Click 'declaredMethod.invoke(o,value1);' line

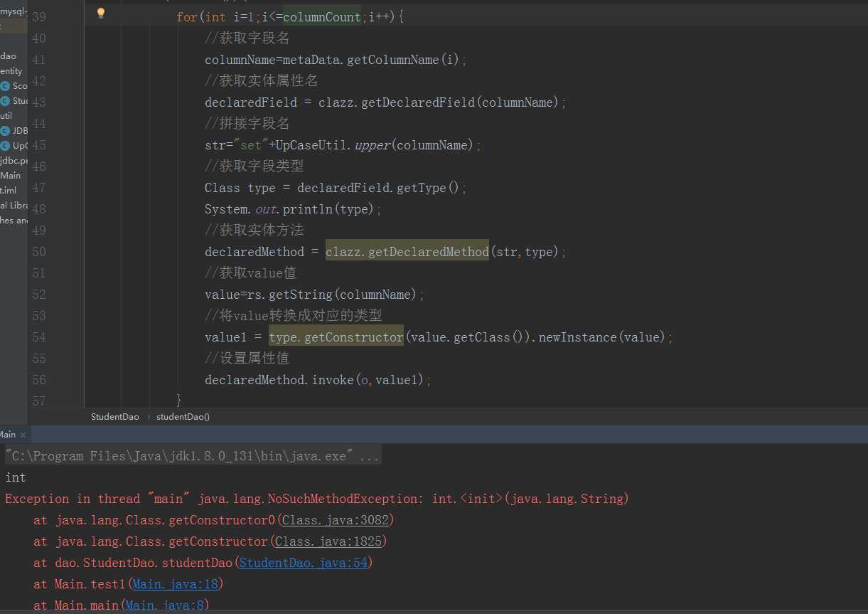[x=318, y=380]
